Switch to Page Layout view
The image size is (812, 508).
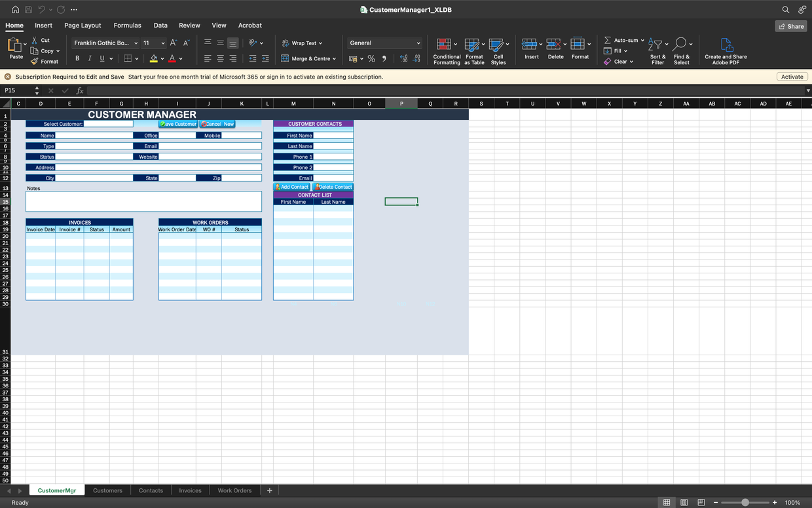coord(684,503)
